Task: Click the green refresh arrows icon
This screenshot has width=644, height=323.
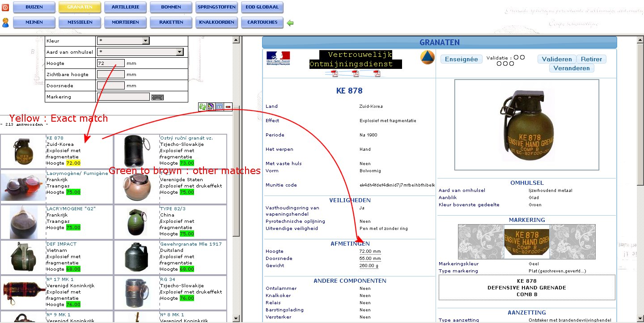Action: 203,106
